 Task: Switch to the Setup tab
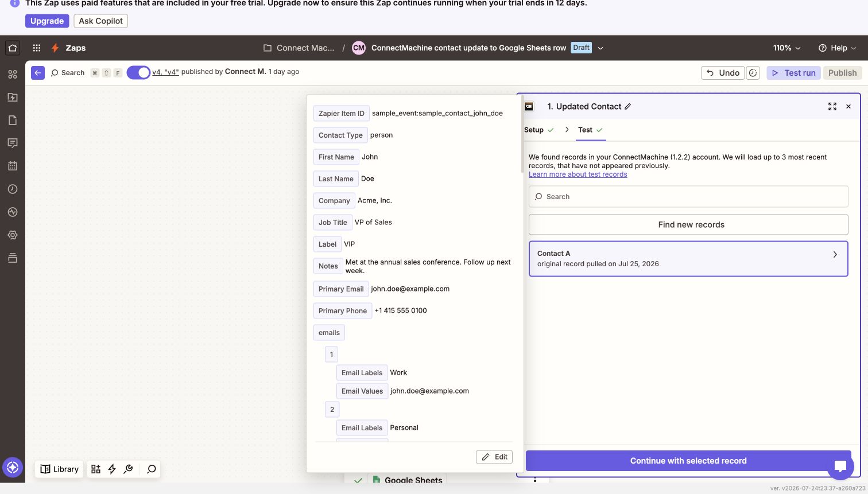tap(538, 130)
